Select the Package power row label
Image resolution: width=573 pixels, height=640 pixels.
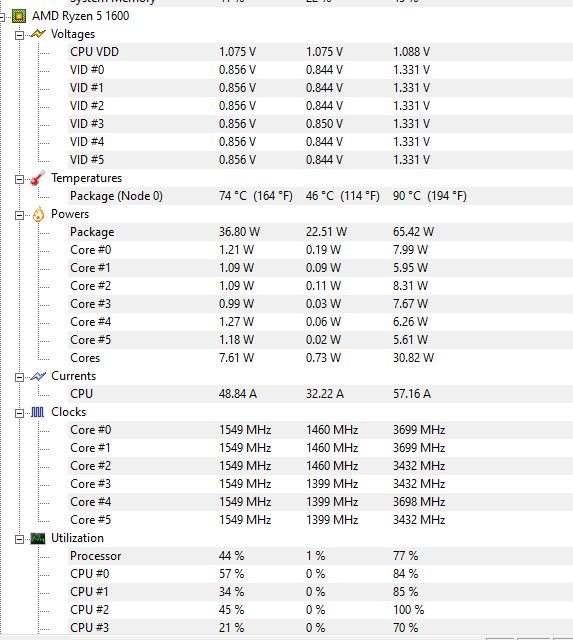[92, 232]
